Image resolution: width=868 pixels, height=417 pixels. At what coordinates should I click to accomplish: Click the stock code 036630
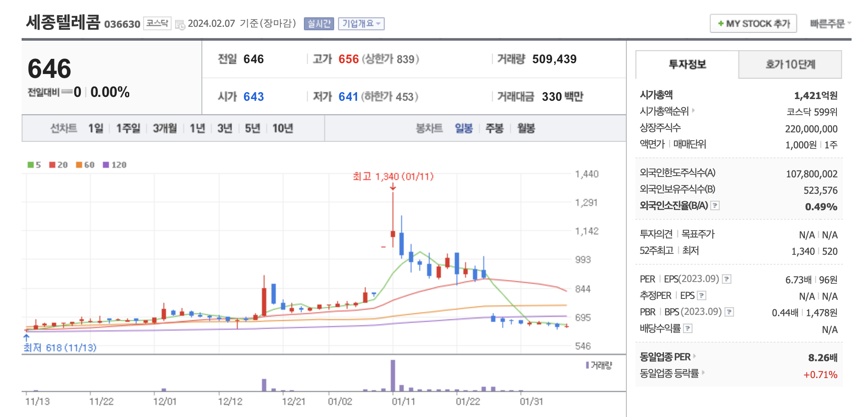tap(122, 24)
